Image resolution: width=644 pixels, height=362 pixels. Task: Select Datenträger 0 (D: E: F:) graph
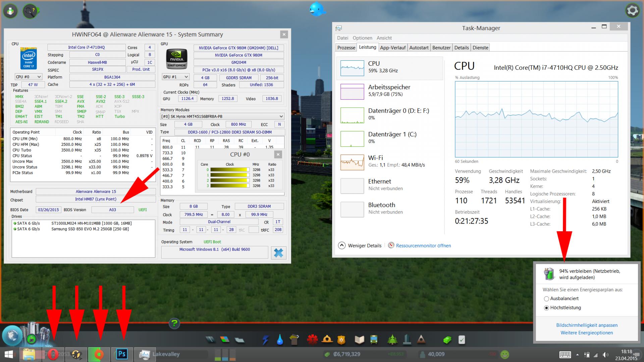pos(390,115)
